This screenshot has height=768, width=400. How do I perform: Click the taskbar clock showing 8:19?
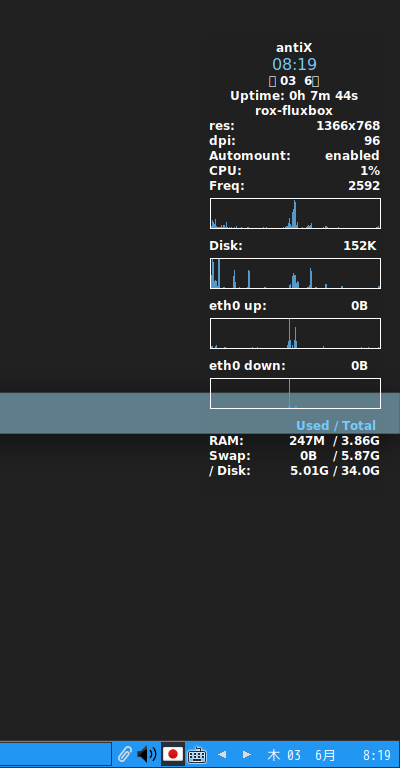click(x=377, y=755)
